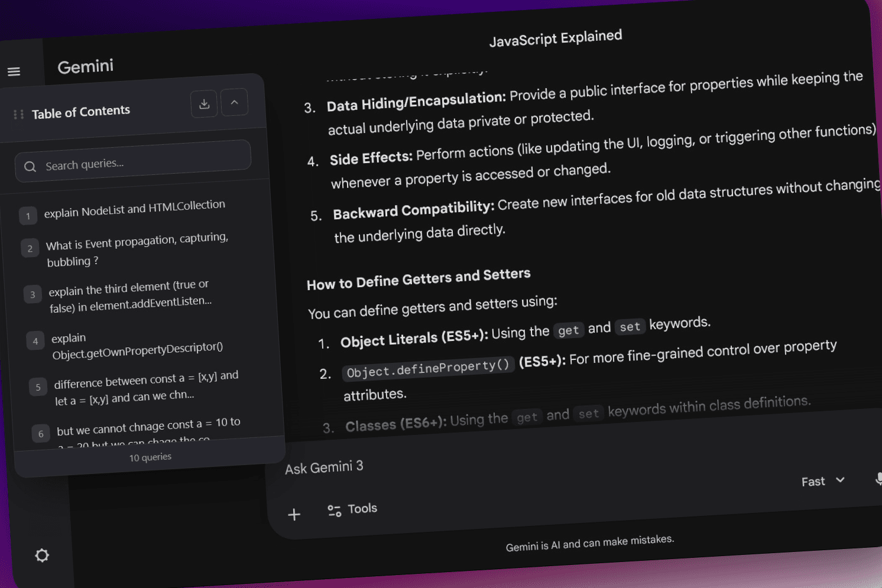Viewport: 882px width, 588px height.
Task: Click the plus icon to attach content
Action: click(x=294, y=514)
